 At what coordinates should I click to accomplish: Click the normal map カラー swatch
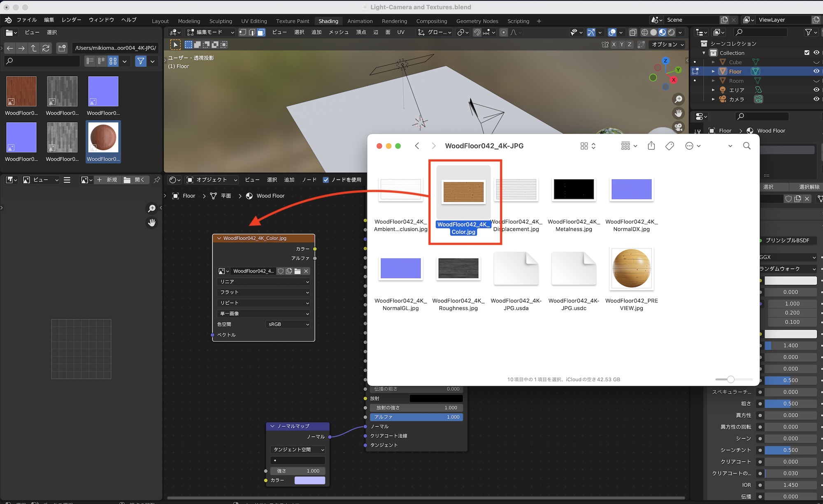[309, 480]
